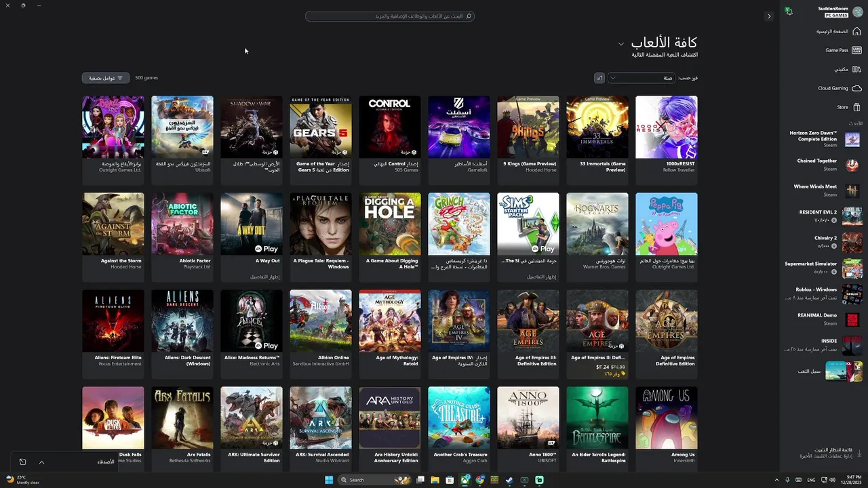The height and width of the screenshot is (488, 868).
Task: Expand the All Games title chevron
Action: (x=620, y=44)
